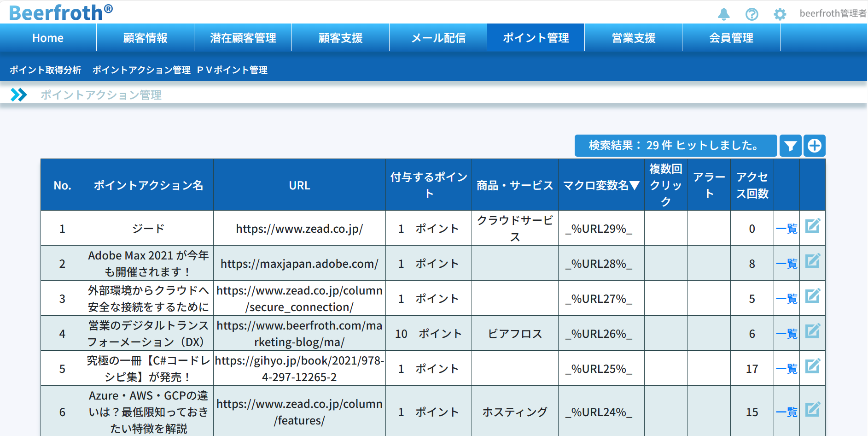
Task: Select PVポイント管理 submenu item
Action: pyautogui.click(x=232, y=70)
